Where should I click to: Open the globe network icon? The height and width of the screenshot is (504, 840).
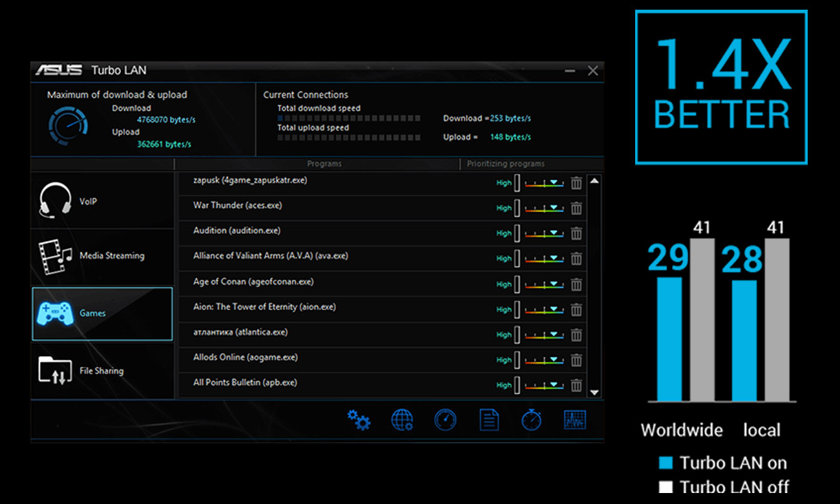402,420
